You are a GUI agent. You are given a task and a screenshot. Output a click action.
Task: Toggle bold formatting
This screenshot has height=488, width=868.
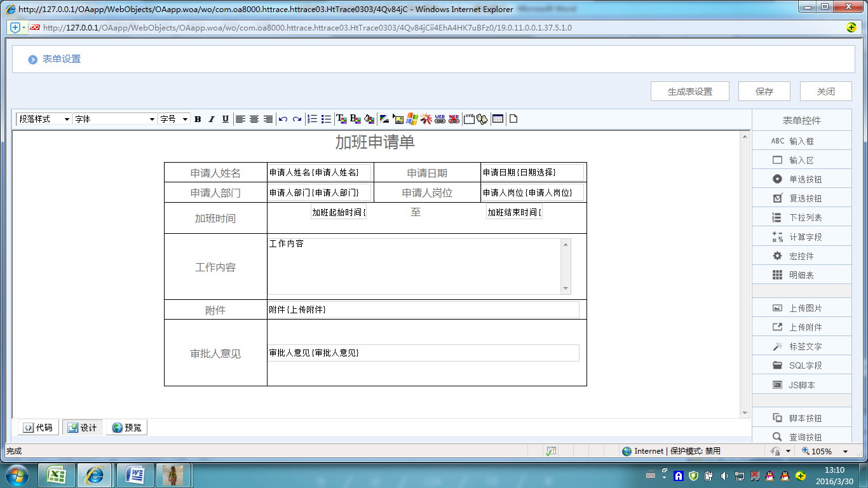coord(198,119)
